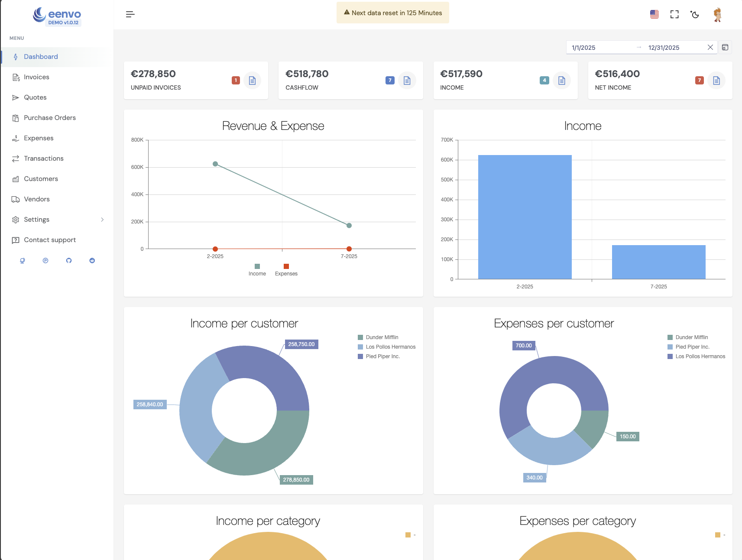Click the 258,750.00 label on income donut

coord(301,344)
